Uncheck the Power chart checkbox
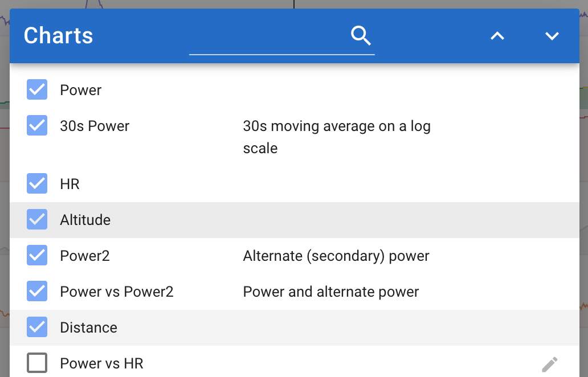The width and height of the screenshot is (588, 377). click(37, 89)
